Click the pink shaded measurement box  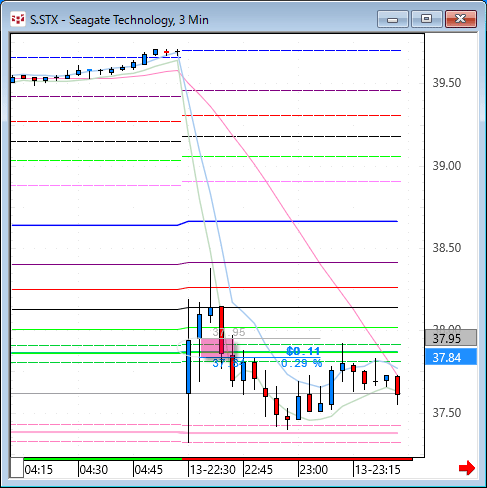tap(217, 348)
